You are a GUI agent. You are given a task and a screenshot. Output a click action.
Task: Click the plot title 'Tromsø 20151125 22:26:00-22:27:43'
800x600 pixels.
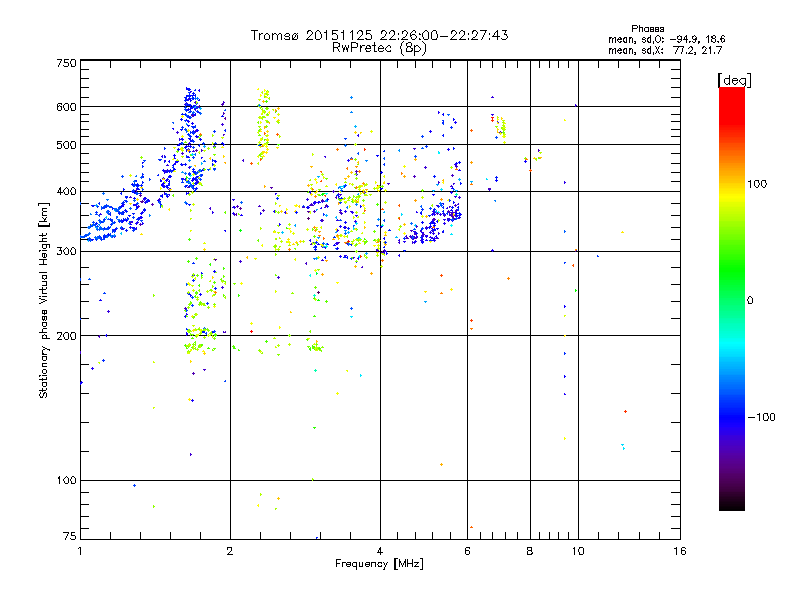379,35
